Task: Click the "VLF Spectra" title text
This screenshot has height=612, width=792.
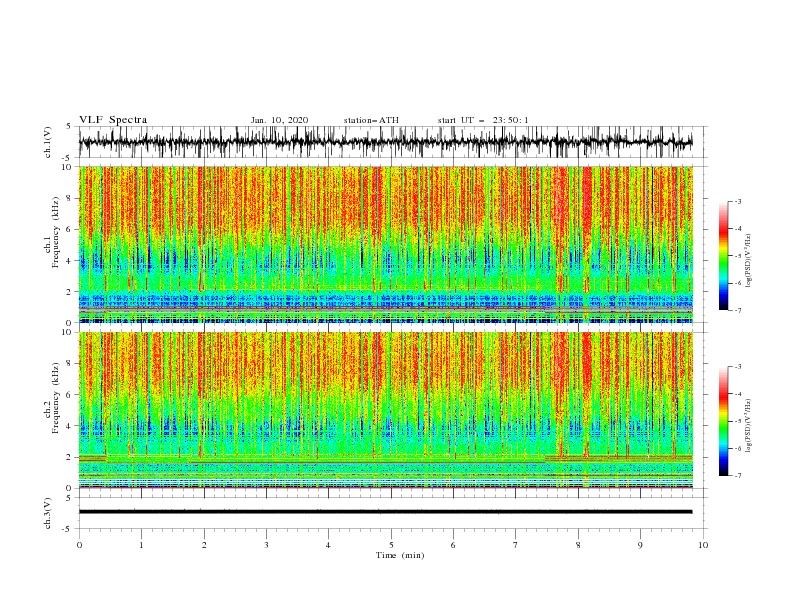Action: pyautogui.click(x=113, y=120)
